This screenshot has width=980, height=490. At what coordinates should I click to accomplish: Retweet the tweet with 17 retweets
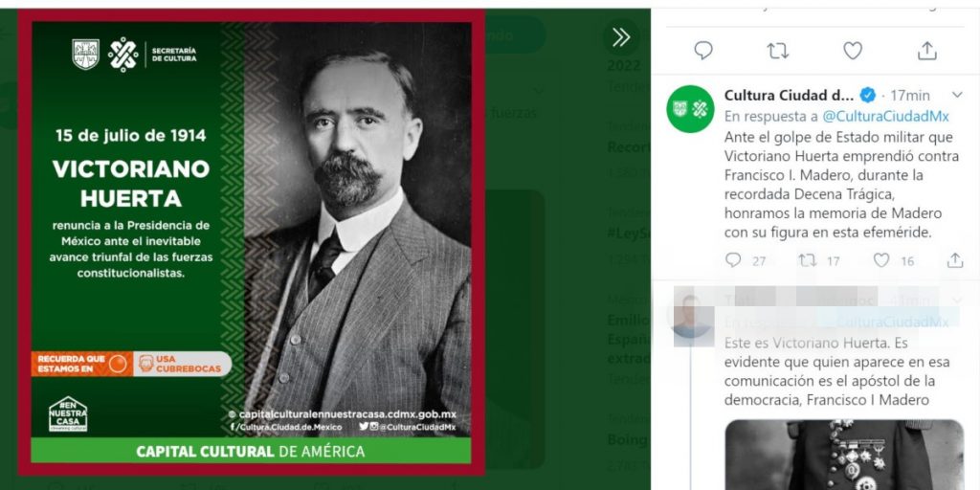808,260
